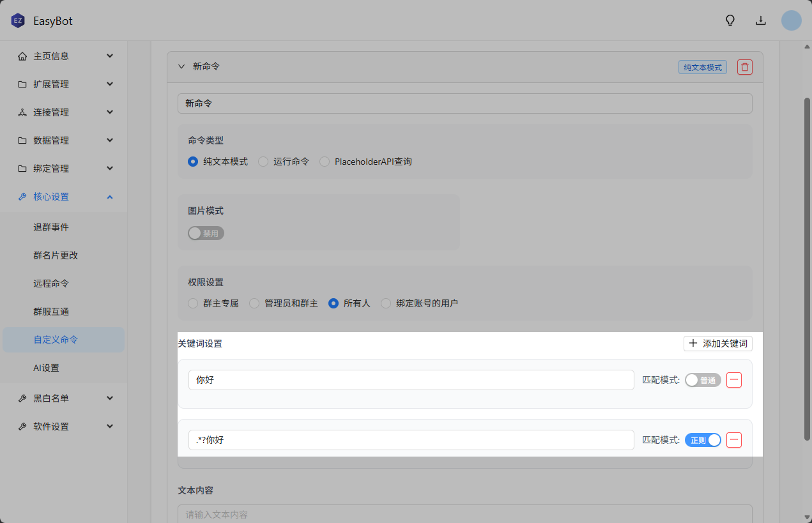
Task: Open the AI设置 menu item
Action: pyautogui.click(x=46, y=368)
